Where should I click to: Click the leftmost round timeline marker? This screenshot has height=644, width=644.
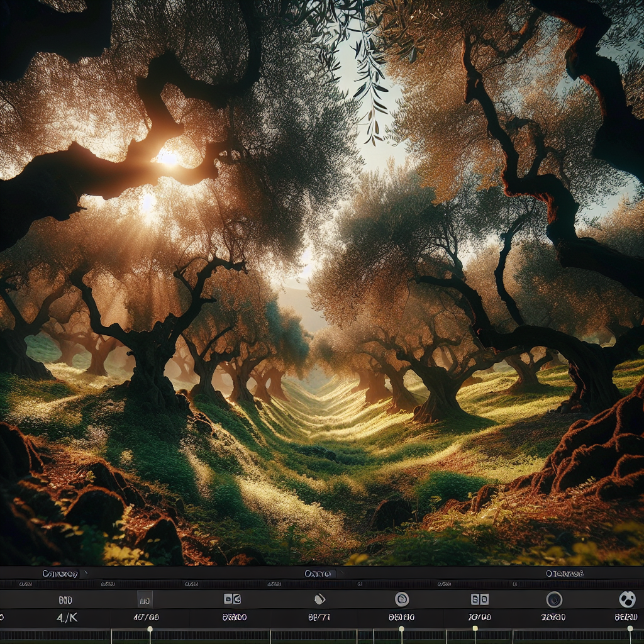[x=150, y=629]
